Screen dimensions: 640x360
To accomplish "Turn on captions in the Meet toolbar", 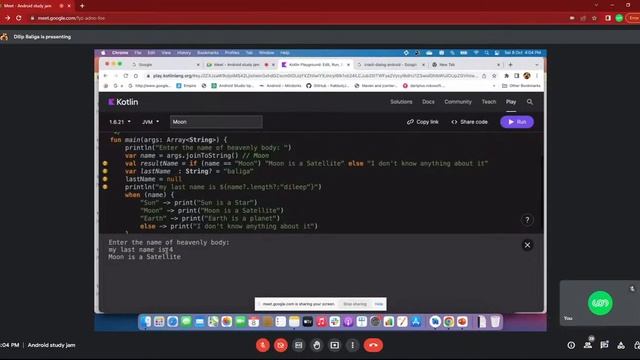I will pos(299,345).
